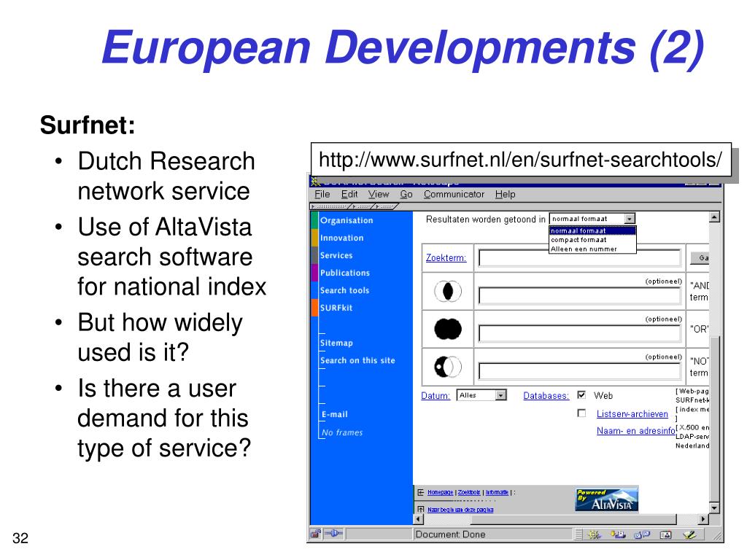The image size is (747, 560).
Task: Click the Homepage footer link
Action: point(440,492)
